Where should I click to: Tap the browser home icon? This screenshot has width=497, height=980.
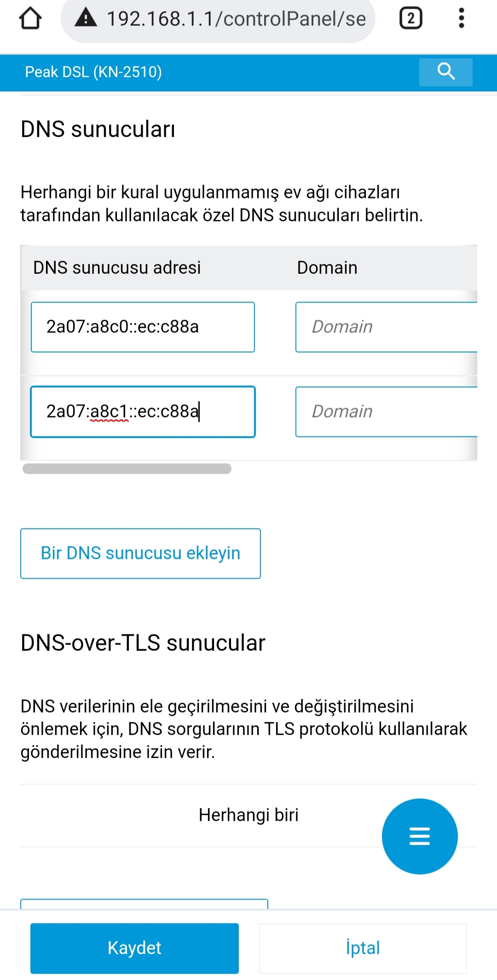30,18
